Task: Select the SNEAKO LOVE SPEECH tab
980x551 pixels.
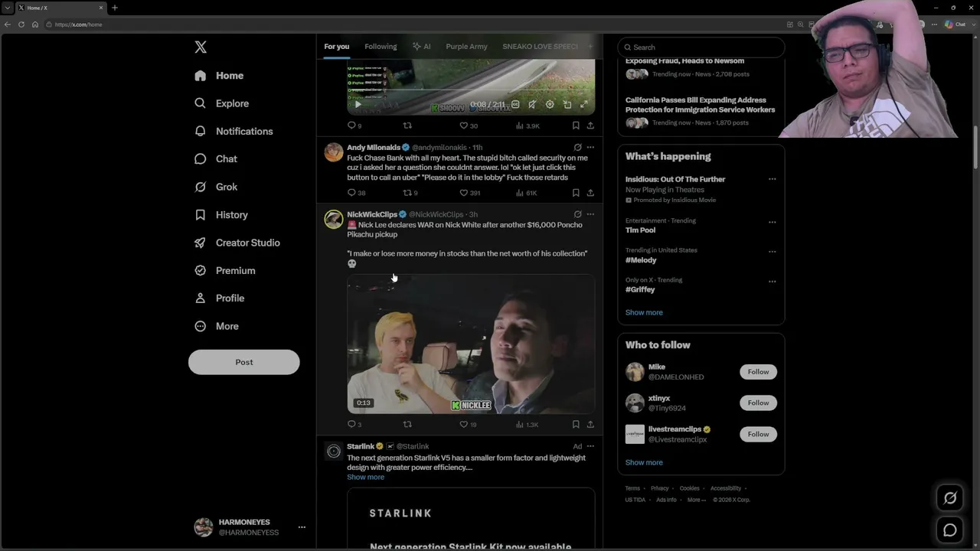Action: click(540, 47)
